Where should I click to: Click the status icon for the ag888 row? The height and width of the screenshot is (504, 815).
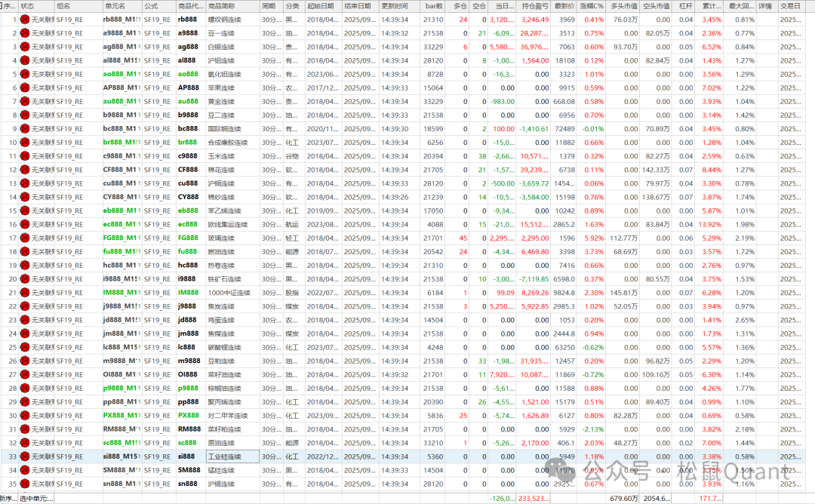pyautogui.click(x=24, y=47)
